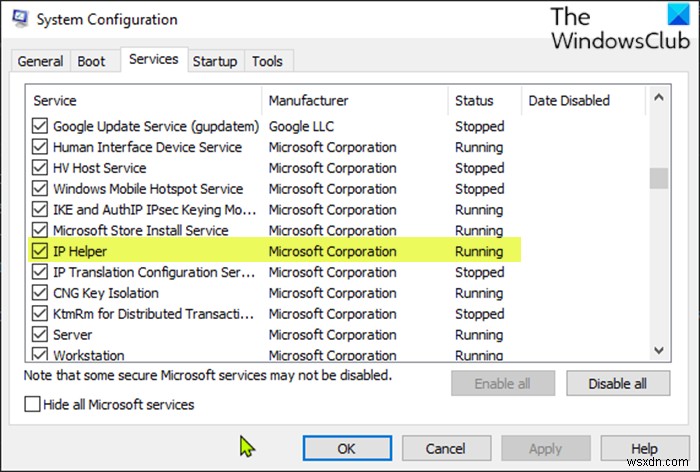
Task: Sort by the Date Disabled column header
Action: (x=583, y=100)
